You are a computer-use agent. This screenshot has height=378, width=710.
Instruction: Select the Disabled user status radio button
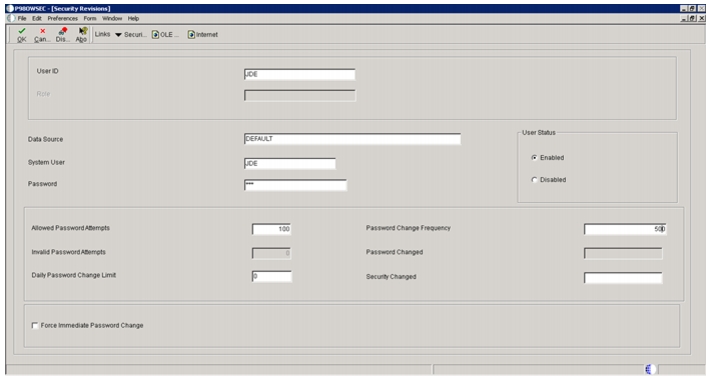pyautogui.click(x=534, y=180)
